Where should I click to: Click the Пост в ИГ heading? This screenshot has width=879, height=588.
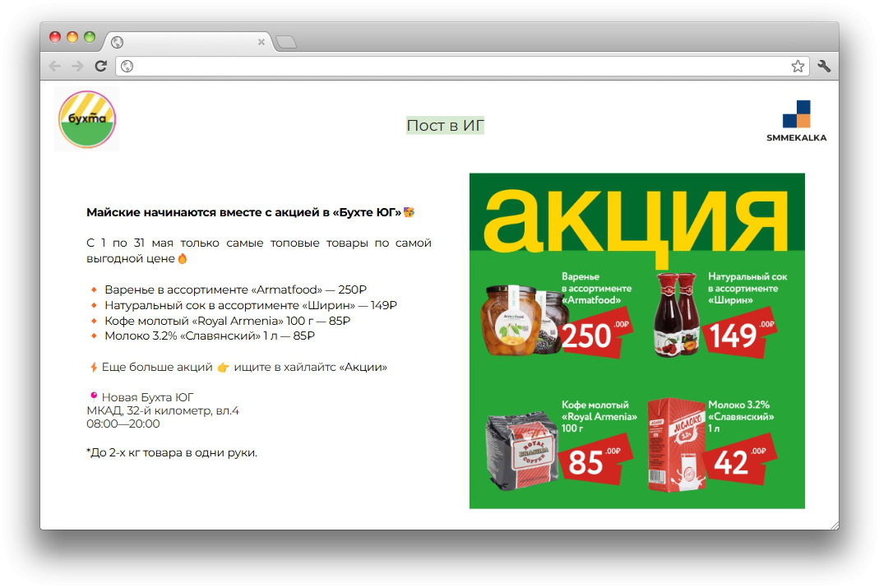445,126
